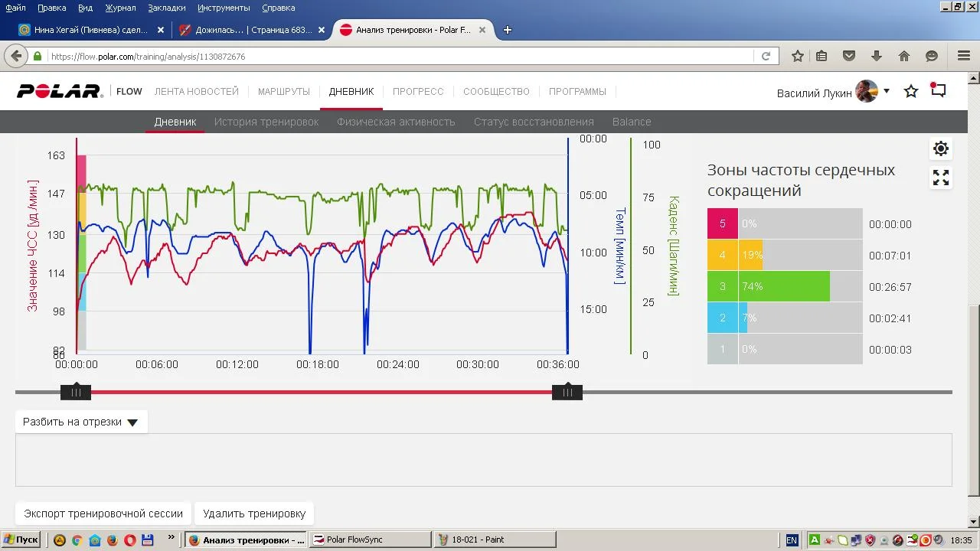Viewport: 980px width, 551px height.
Task: Open the chart settings gear icon
Action: [941, 148]
